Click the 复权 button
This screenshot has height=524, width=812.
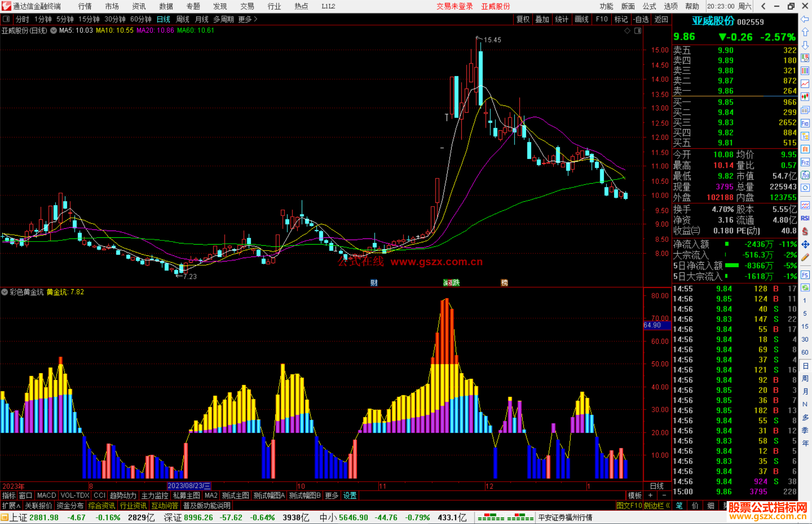pos(523,19)
